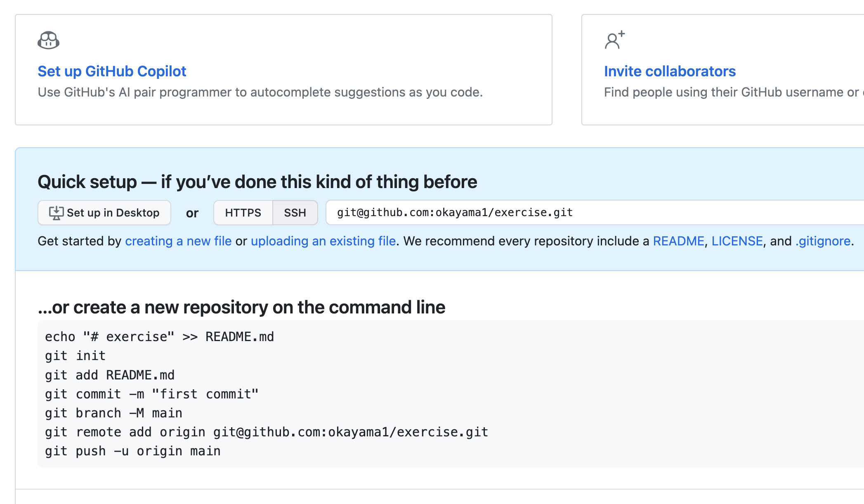Image resolution: width=864 pixels, height=504 pixels.
Task: Follow the uploading an existing file link
Action: coord(323,241)
